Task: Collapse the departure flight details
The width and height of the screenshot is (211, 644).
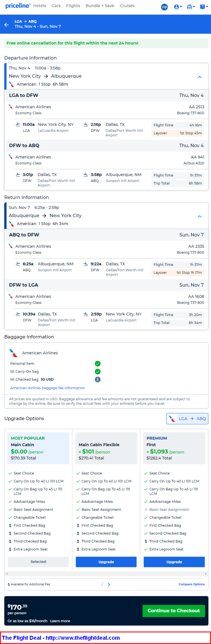Action: 200,77
